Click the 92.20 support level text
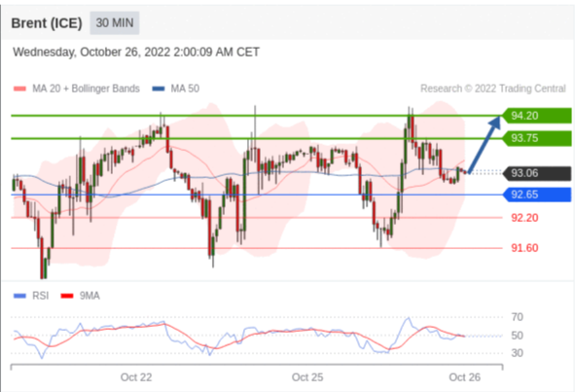575x392 pixels. [524, 218]
